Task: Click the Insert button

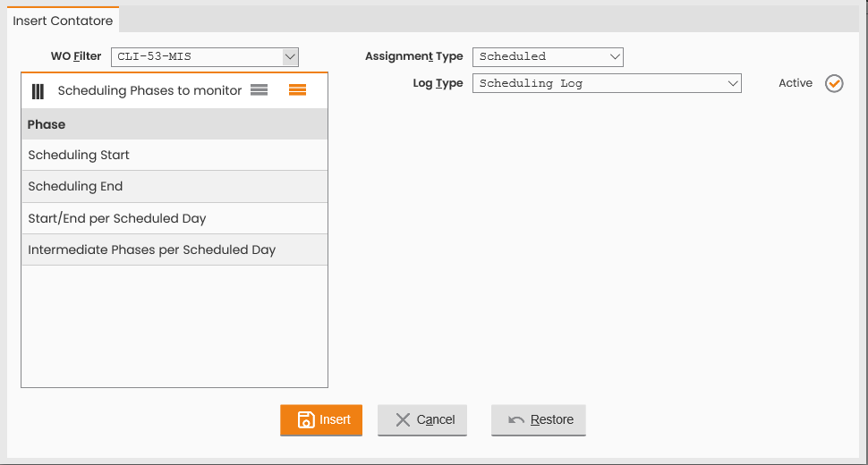Action: (x=321, y=420)
